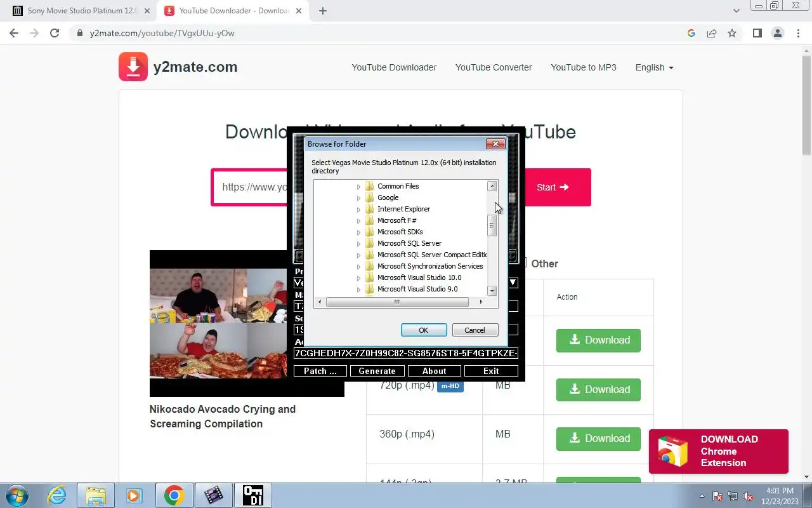Click the keygen Generate button
The height and width of the screenshot is (508, 812).
pos(377,371)
